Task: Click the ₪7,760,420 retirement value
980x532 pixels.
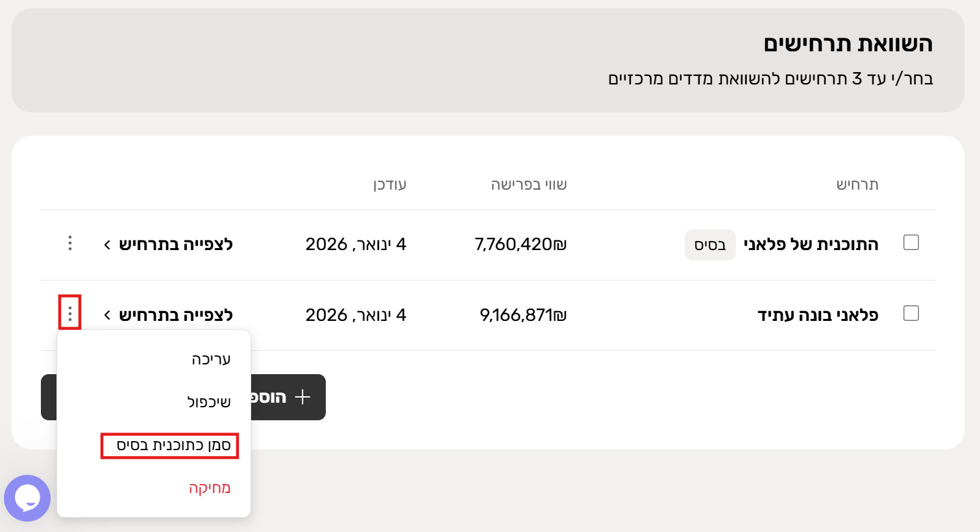Action: click(521, 244)
